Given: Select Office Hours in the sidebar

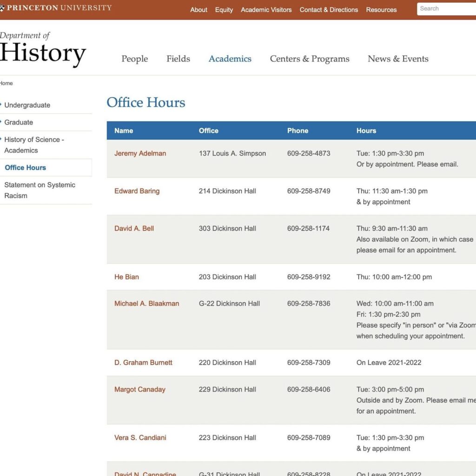Looking at the screenshot, I should coord(25,167).
